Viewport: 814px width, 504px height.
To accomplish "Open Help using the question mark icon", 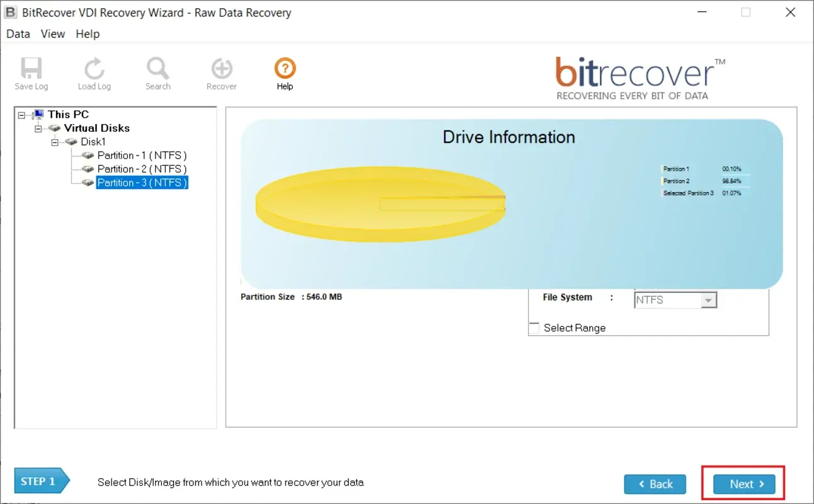I will (284, 67).
